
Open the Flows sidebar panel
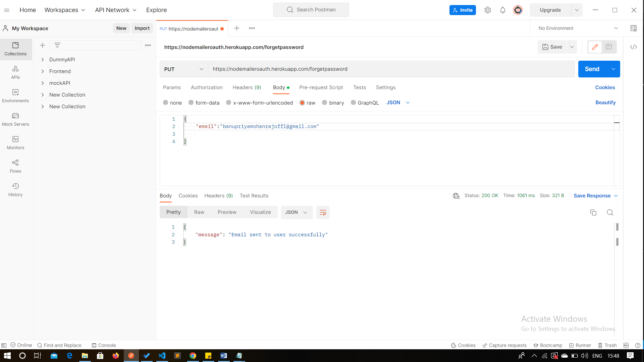[x=15, y=166]
